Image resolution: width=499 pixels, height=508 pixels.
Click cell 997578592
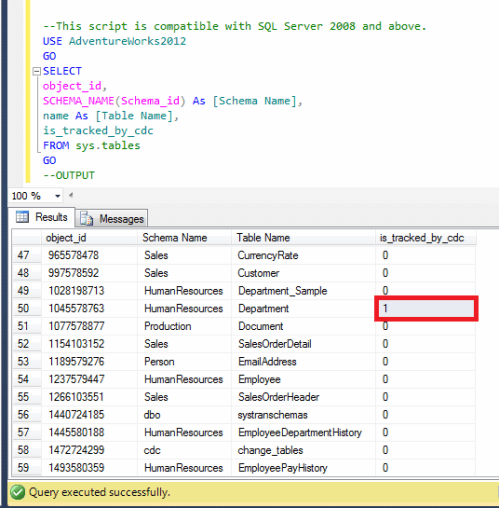[x=89, y=273]
